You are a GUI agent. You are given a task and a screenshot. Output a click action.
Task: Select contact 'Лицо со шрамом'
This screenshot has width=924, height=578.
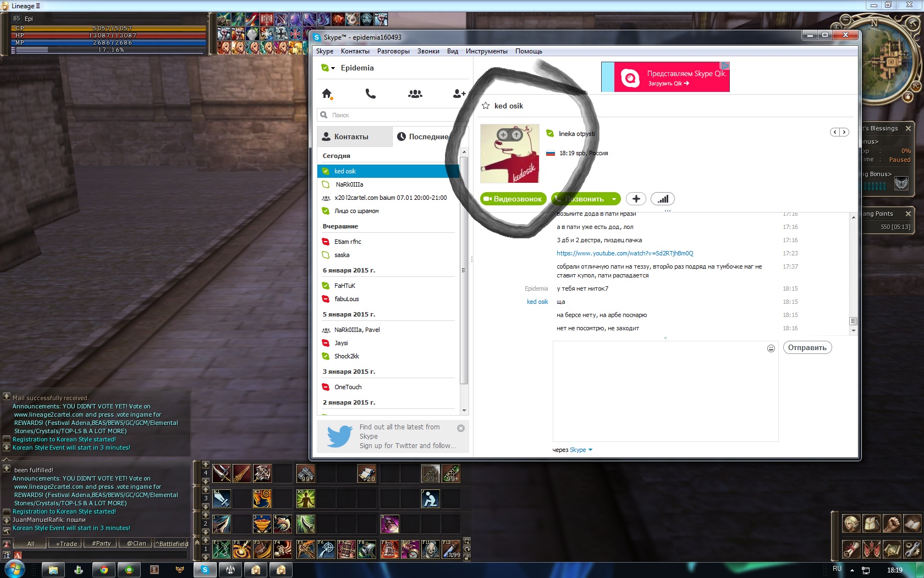[x=356, y=211]
